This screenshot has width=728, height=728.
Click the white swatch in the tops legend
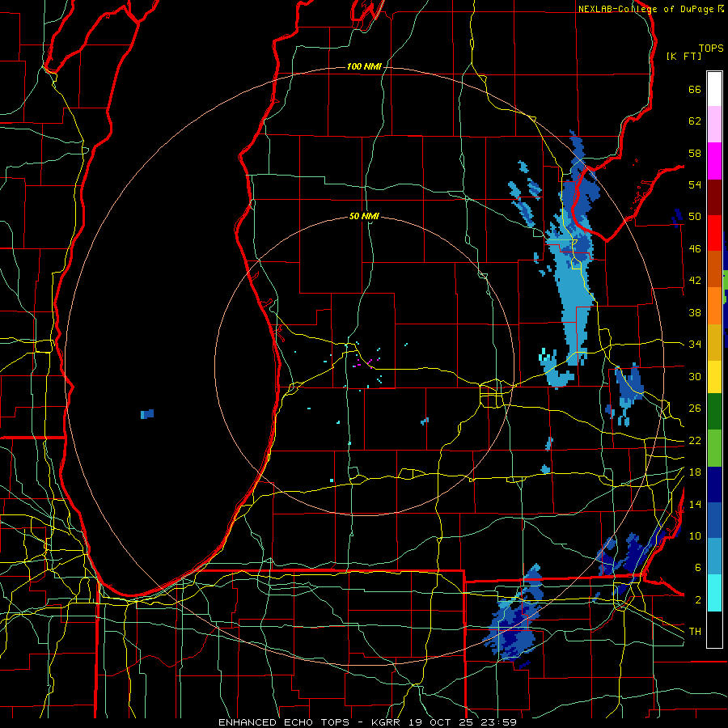714,89
